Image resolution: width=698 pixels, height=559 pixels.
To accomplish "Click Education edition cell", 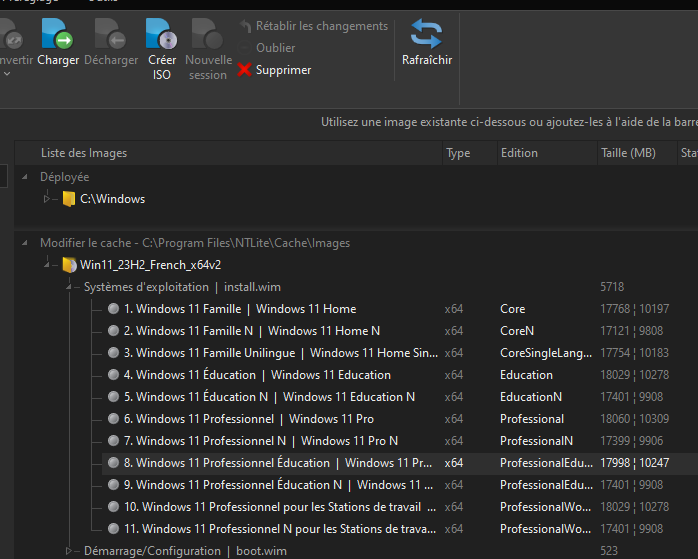I will pos(526,375).
